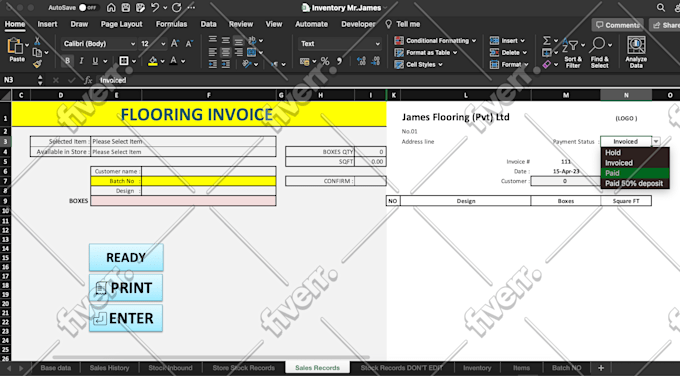Click the search magnifier in title bar
Screen dimensions: 680x376
coord(660,8)
